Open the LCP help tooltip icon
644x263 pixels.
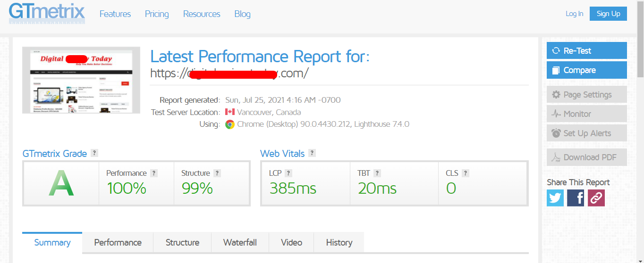(288, 173)
